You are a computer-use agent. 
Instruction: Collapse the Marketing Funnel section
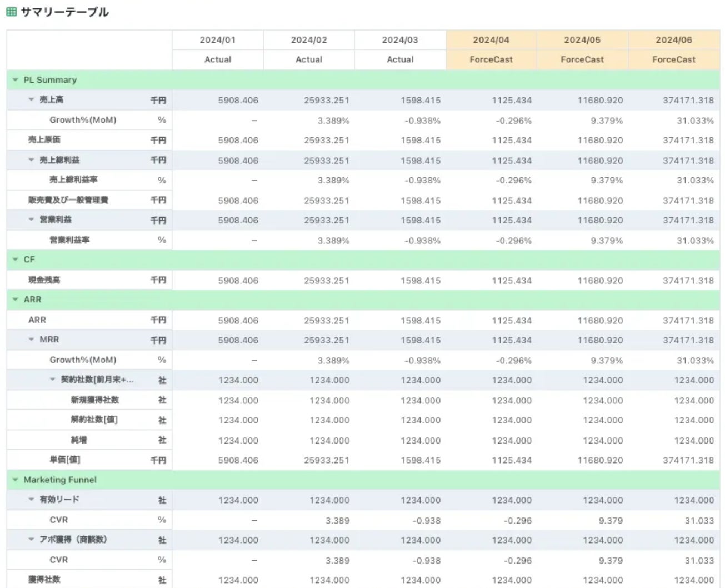point(16,480)
